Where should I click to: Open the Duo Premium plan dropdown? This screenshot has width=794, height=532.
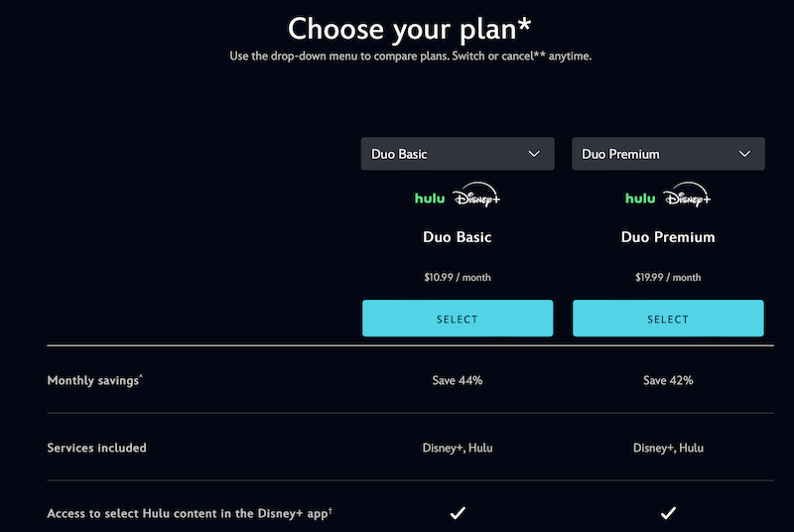[x=668, y=154]
